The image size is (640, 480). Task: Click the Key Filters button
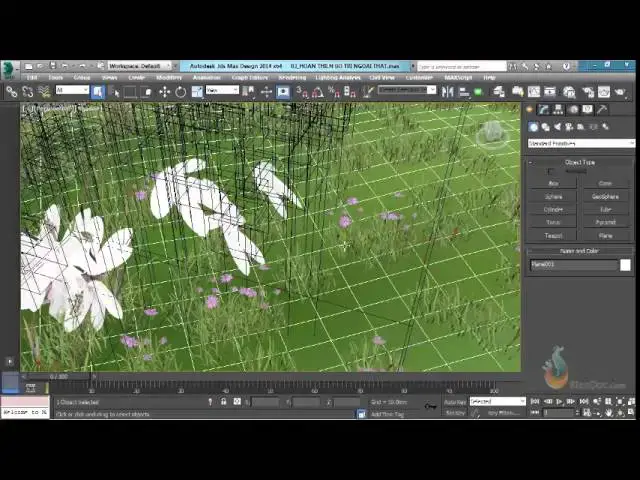click(504, 413)
